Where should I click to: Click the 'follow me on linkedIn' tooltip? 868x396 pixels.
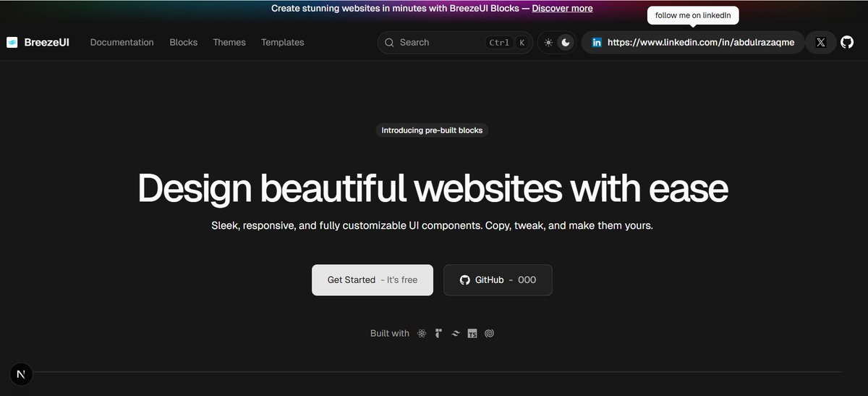coord(693,15)
